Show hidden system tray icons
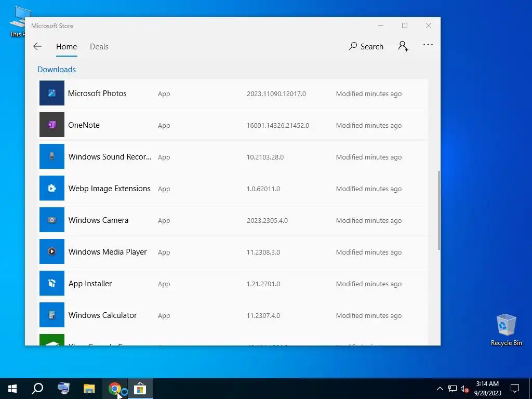The width and height of the screenshot is (532, 399). click(440, 389)
